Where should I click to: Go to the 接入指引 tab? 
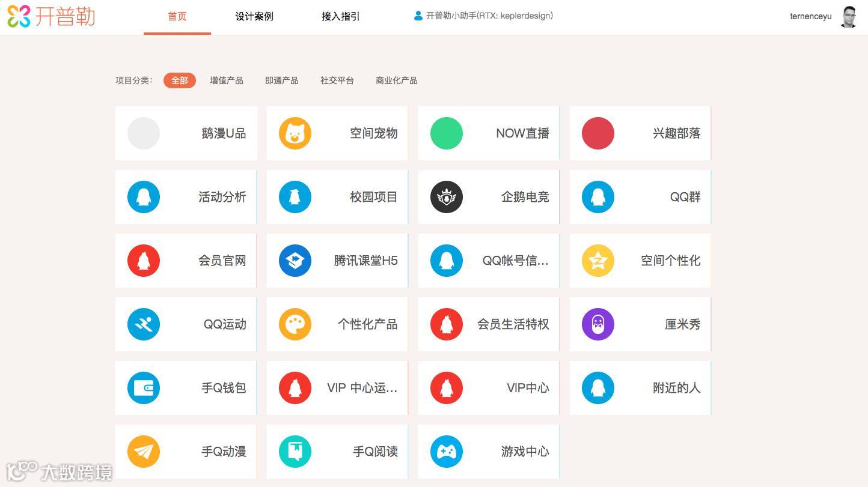pyautogui.click(x=341, y=16)
